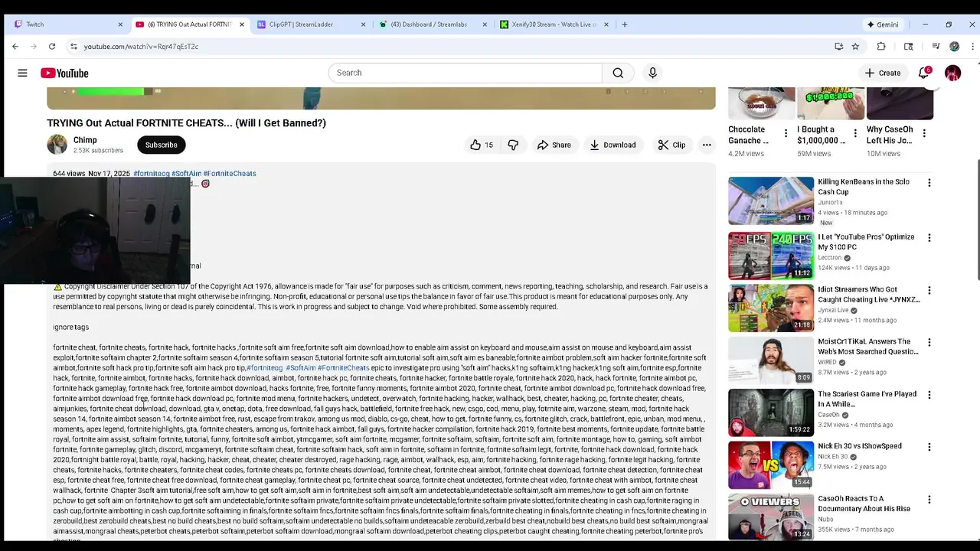Click the Create button

tap(882, 73)
